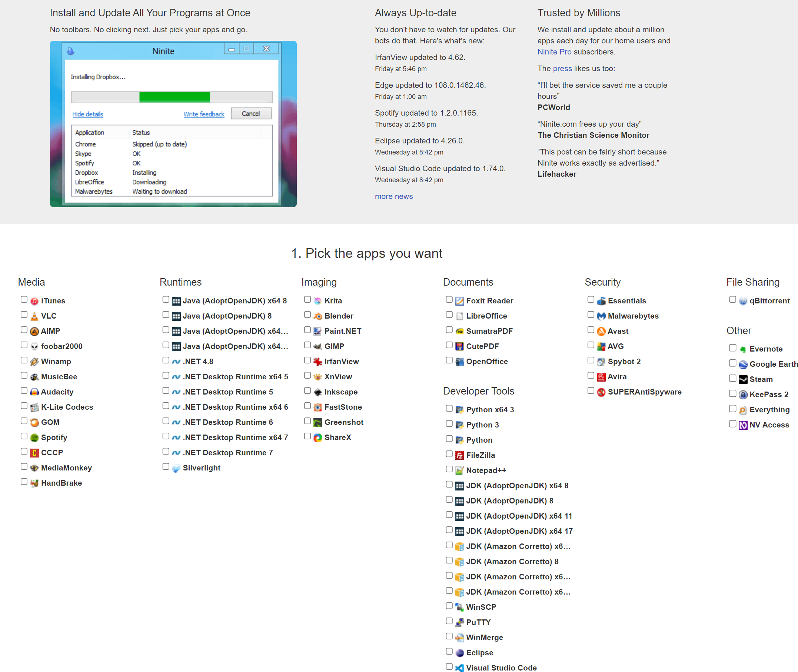Image resolution: width=798 pixels, height=672 pixels.
Task: Click the XnView label
Action: coord(338,377)
